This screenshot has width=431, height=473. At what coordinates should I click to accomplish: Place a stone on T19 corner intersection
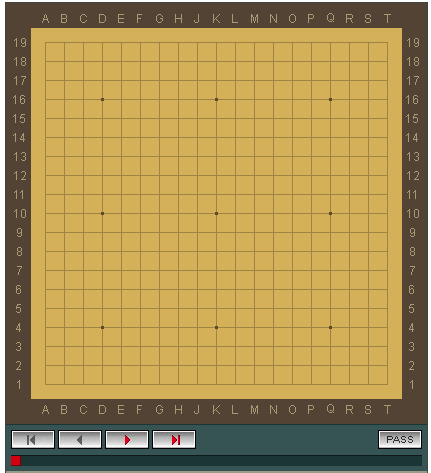point(387,42)
